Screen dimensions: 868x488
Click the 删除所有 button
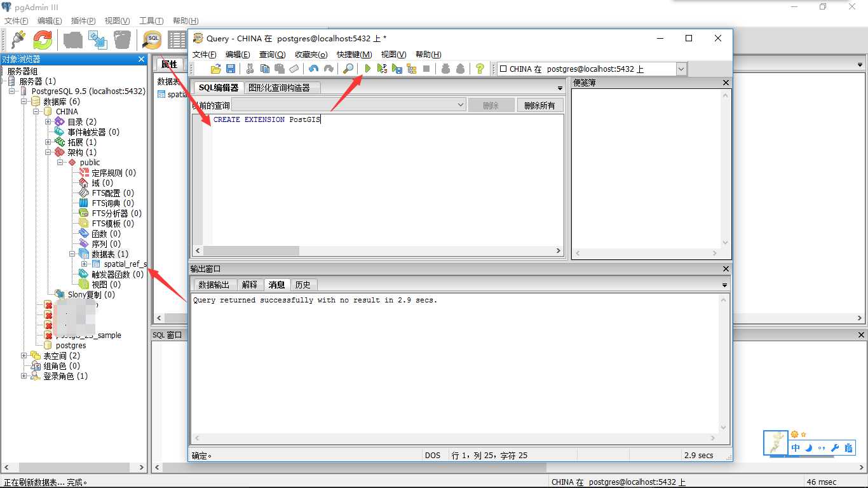[539, 105]
